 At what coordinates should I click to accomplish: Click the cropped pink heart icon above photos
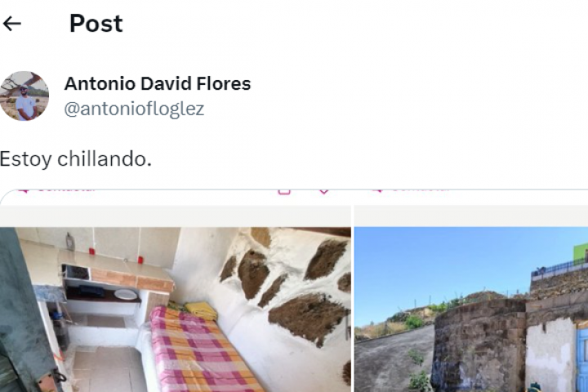(324, 191)
